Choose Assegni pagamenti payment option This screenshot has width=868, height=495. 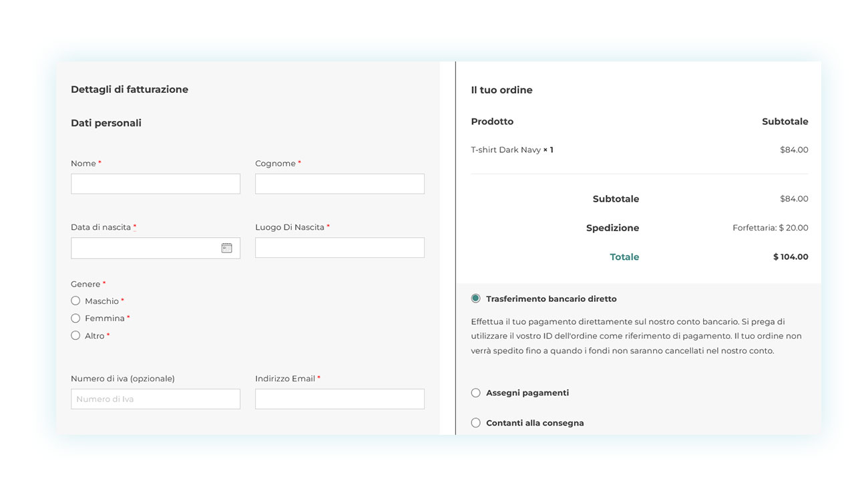click(475, 393)
